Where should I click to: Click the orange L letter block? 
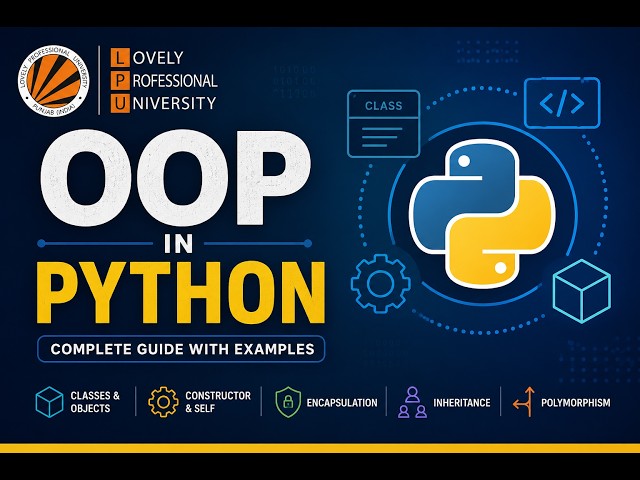tap(119, 58)
